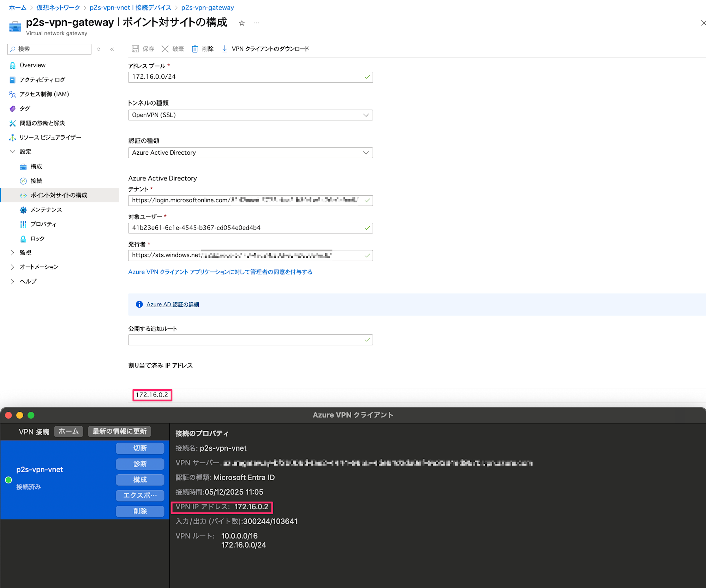
Task: Click the green connected status dot
Action: (x=8, y=480)
